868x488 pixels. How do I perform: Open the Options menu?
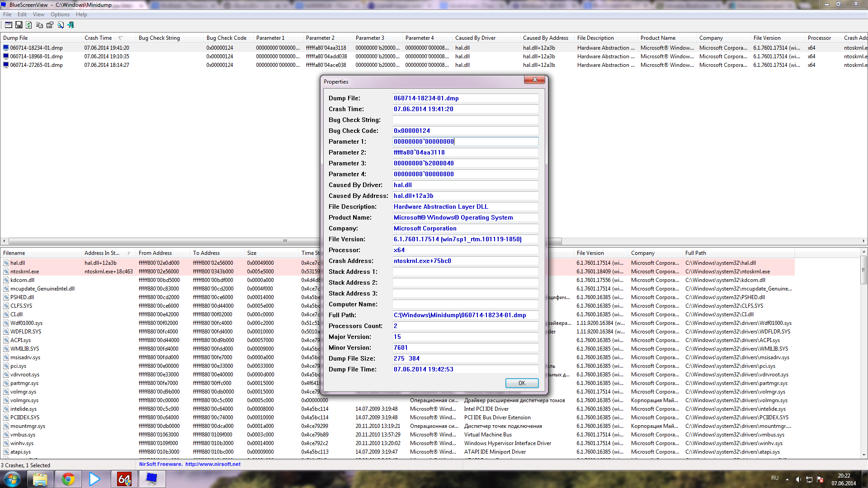point(60,14)
